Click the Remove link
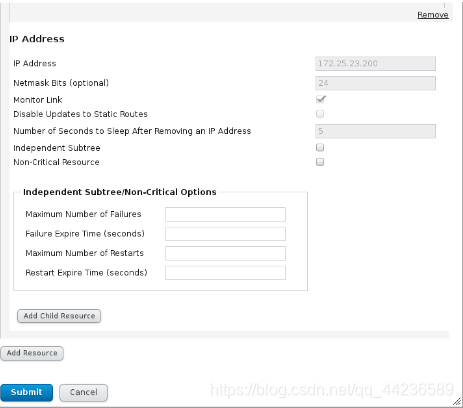The height and width of the screenshot is (408, 463). pyautogui.click(x=433, y=15)
